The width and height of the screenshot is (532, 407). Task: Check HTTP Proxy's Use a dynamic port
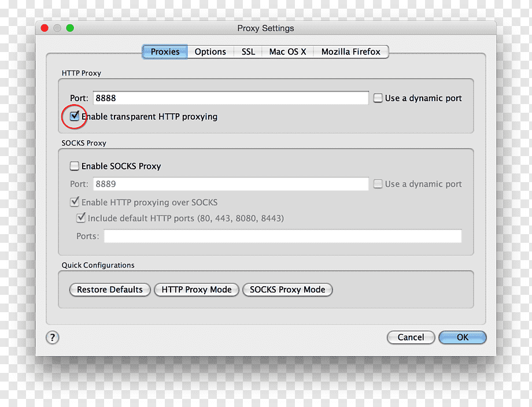tap(378, 98)
